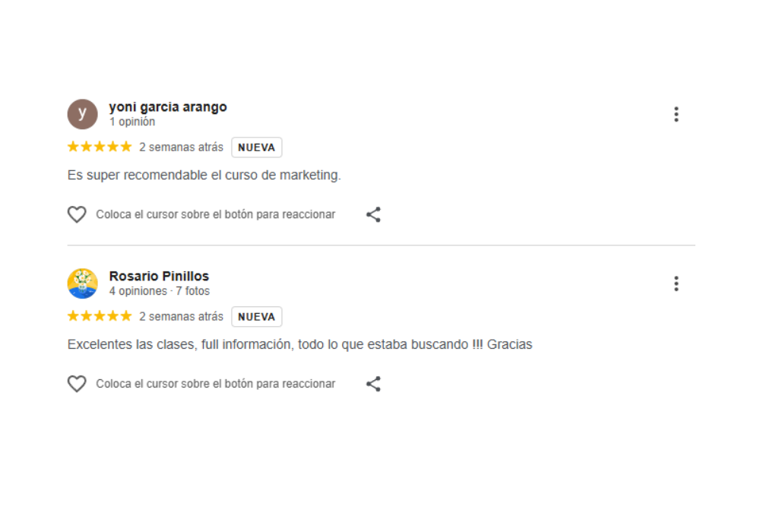Share Rosario Pinillos's review

(373, 384)
